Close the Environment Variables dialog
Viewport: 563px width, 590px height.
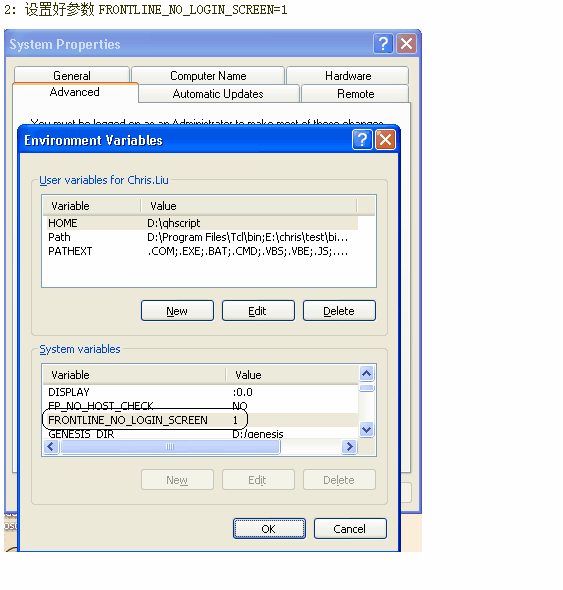tap(385, 140)
